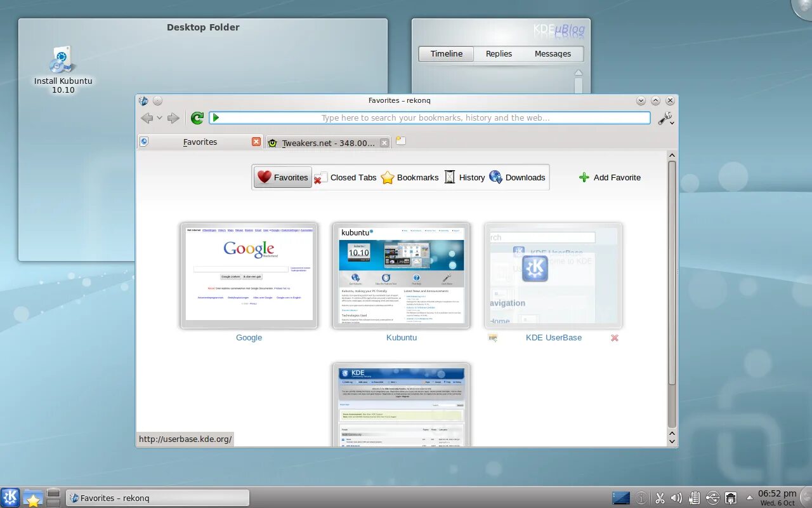Select Messages tab in KDE uBlog widget
Viewport: 812px width, 508px height.
(x=553, y=54)
